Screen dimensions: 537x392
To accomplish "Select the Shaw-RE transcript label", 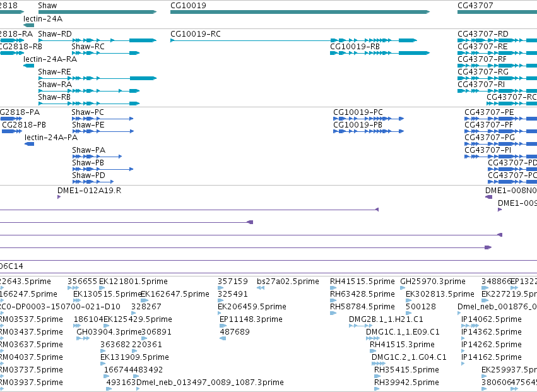I will (x=54, y=72).
